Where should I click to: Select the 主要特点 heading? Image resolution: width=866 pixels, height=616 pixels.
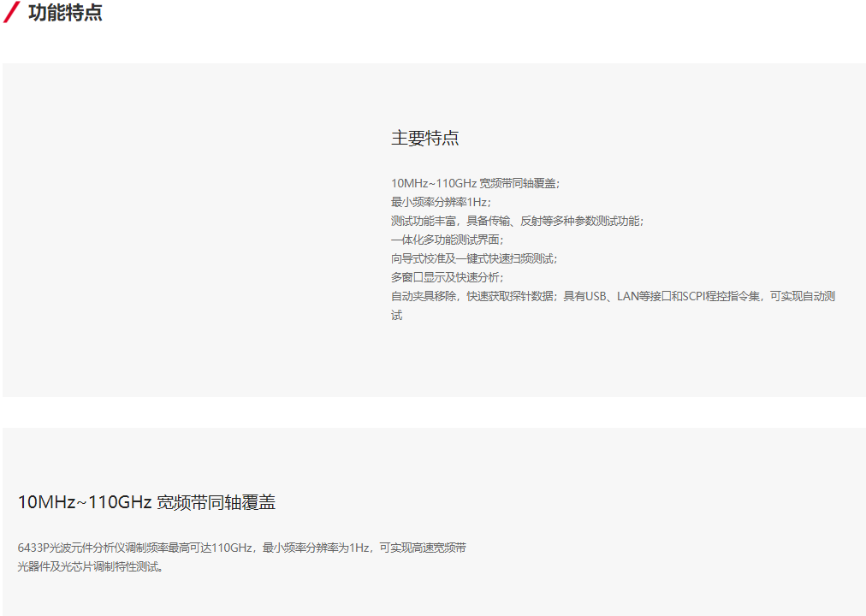[x=425, y=139]
